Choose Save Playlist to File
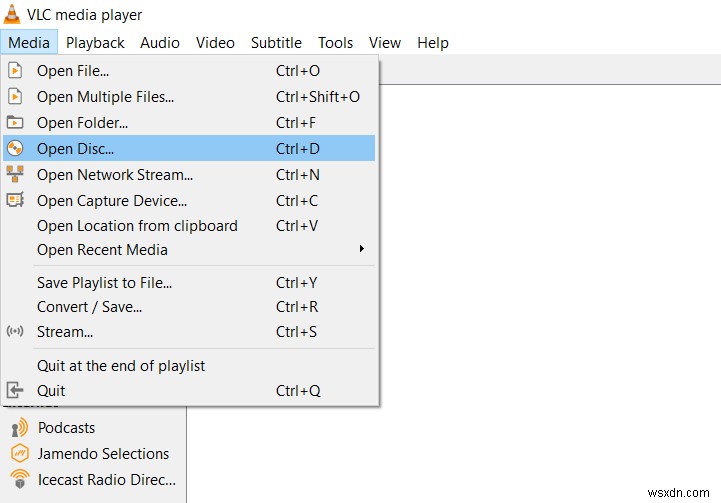The height and width of the screenshot is (503, 721). click(x=105, y=283)
